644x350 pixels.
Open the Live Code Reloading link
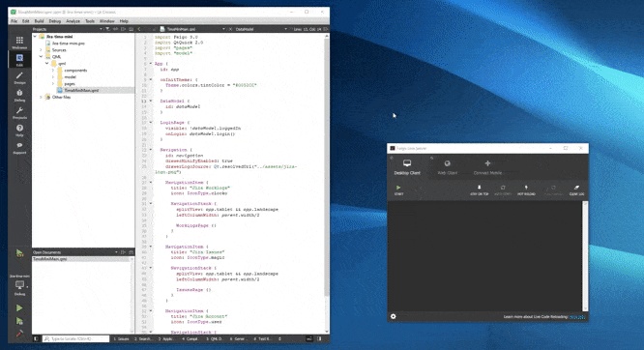pos(577,317)
